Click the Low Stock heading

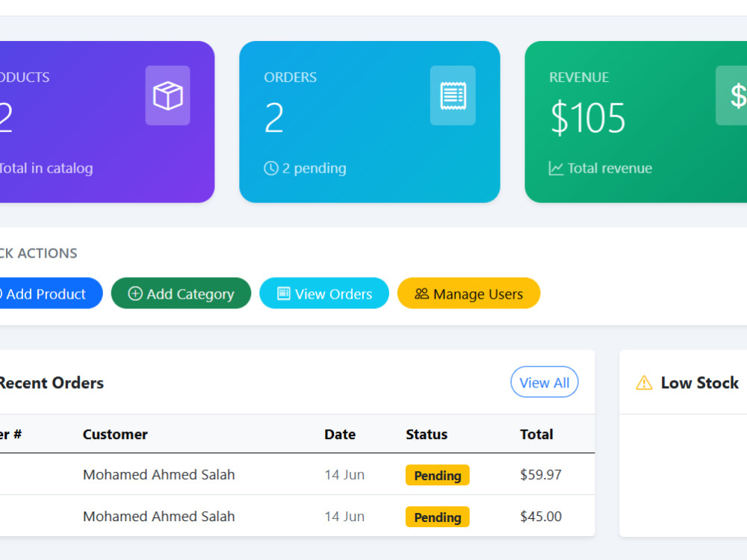tap(699, 383)
